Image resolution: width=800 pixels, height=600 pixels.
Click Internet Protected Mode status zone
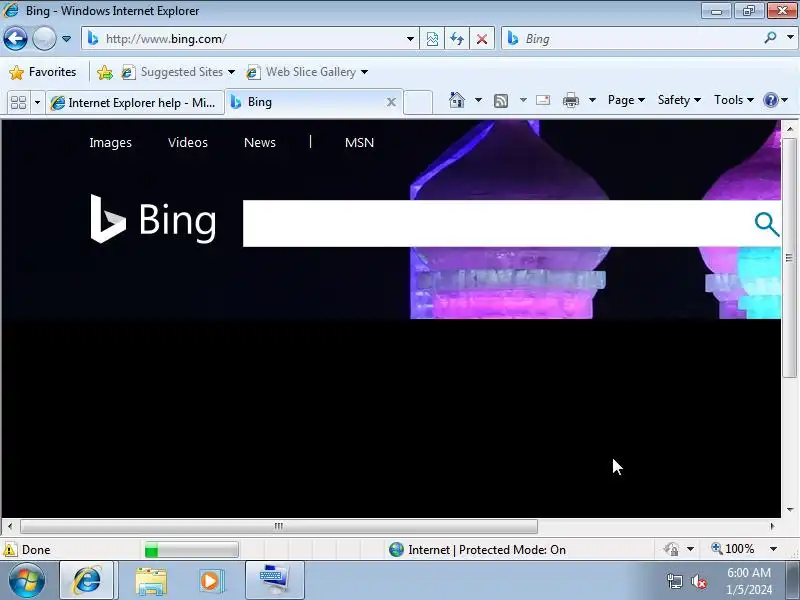[478, 549]
